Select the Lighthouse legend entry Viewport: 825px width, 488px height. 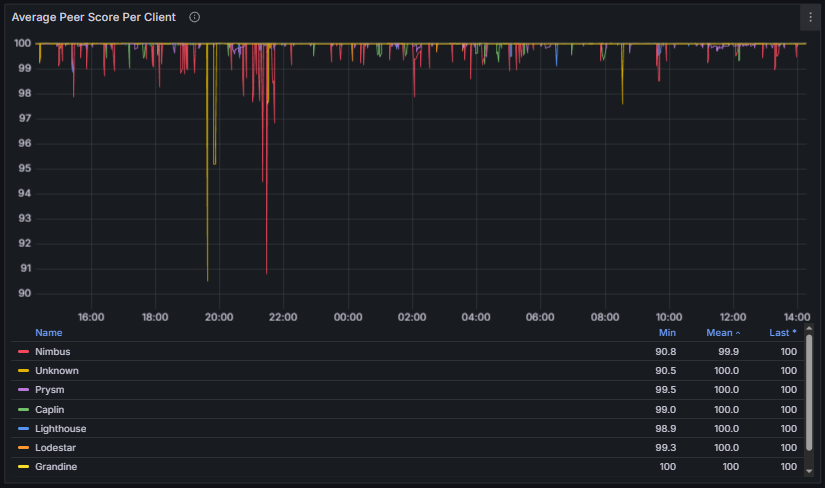60,428
